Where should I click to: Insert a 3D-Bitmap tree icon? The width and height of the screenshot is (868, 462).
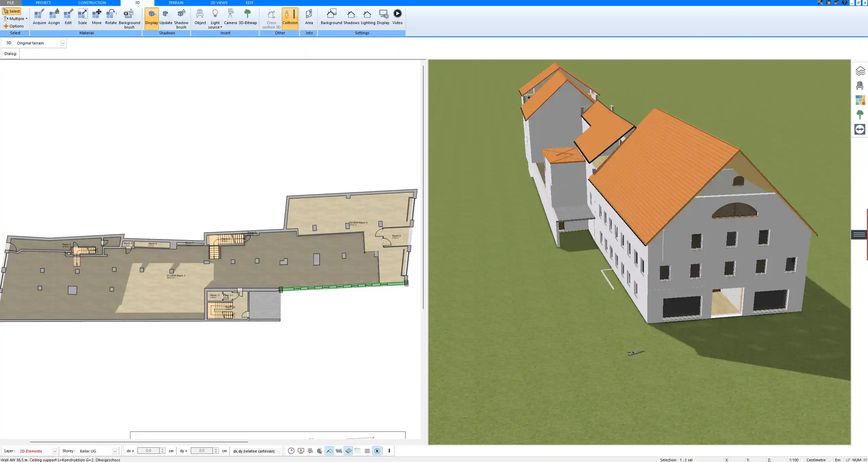(x=248, y=17)
